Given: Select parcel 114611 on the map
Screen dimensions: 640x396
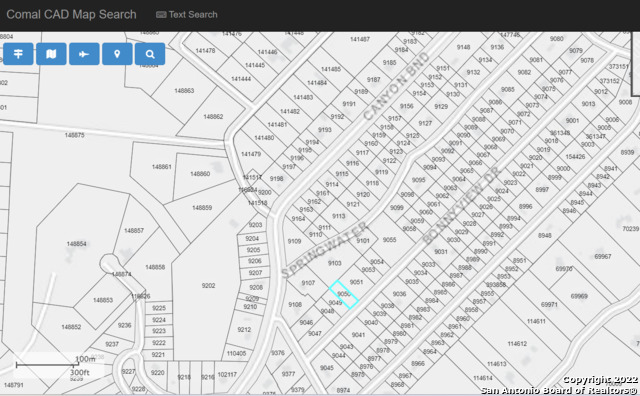Looking at the screenshot, I should click(x=536, y=321).
